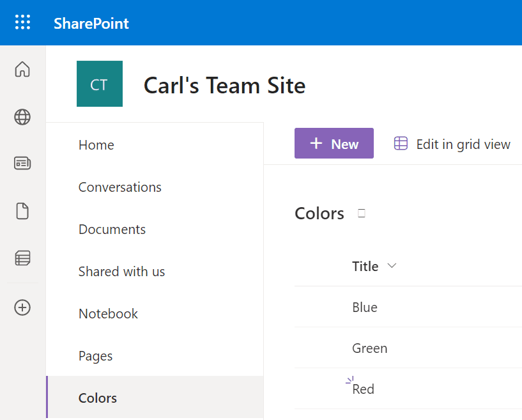Open the Green list item
This screenshot has width=522, height=420.
pyautogui.click(x=369, y=348)
